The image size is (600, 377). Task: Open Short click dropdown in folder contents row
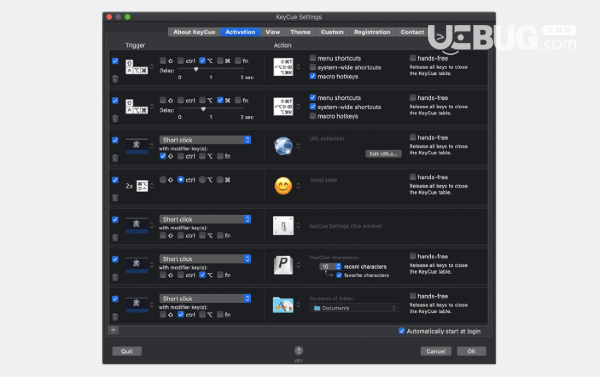tap(205, 299)
